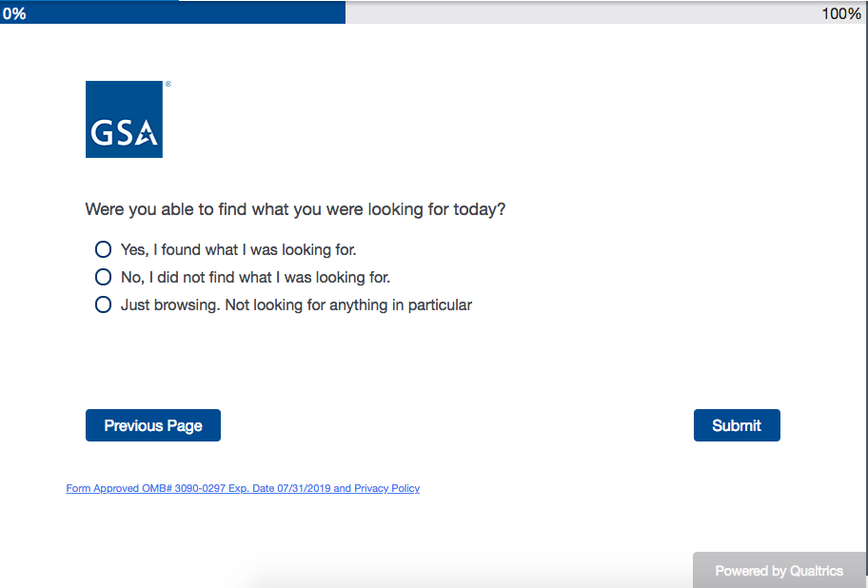Screen dimensions: 868x588
Task: Click the 100% progress label
Action: (841, 13)
